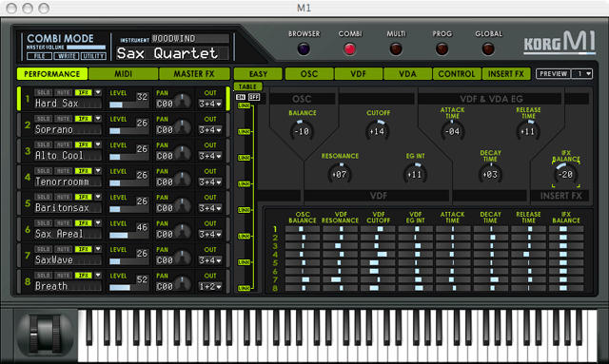Open the VDF tab

click(359, 74)
